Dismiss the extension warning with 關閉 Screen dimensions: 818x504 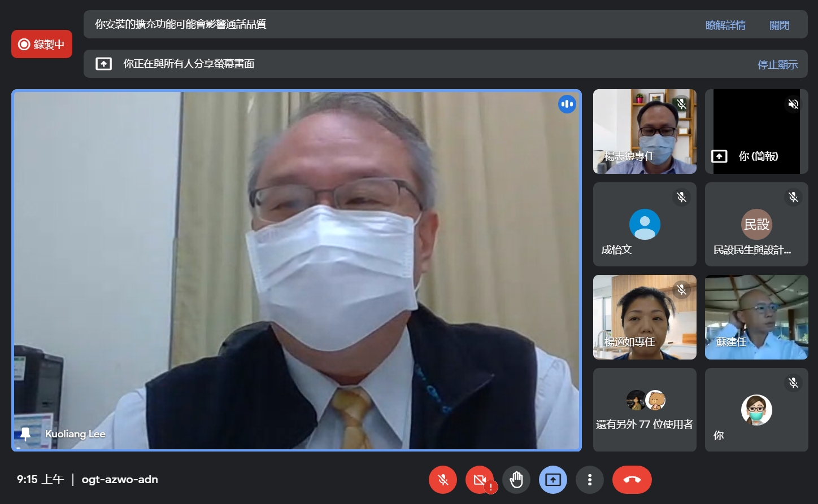pos(779,25)
